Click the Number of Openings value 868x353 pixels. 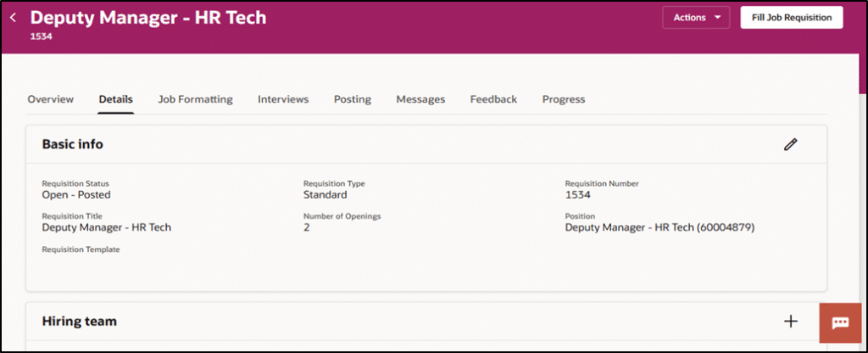[307, 227]
